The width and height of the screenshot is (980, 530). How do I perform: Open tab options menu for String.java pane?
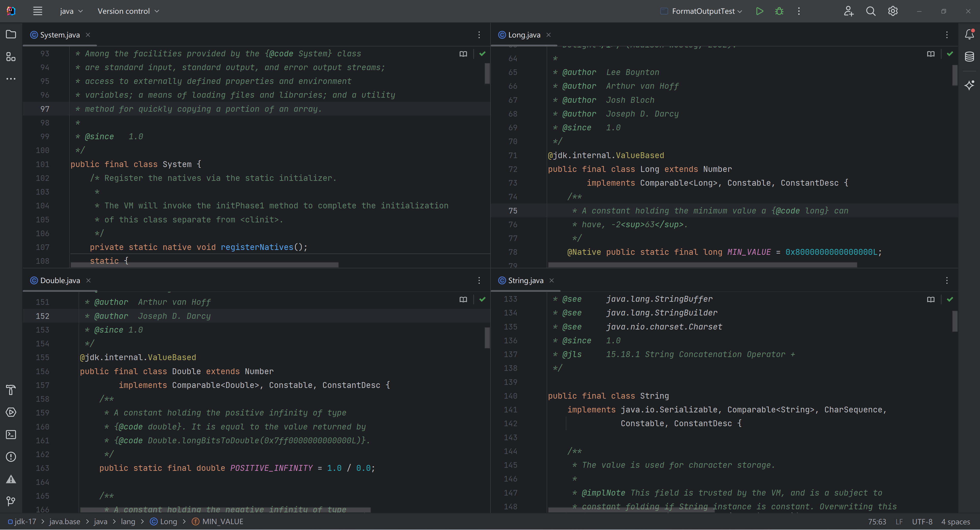click(x=947, y=280)
